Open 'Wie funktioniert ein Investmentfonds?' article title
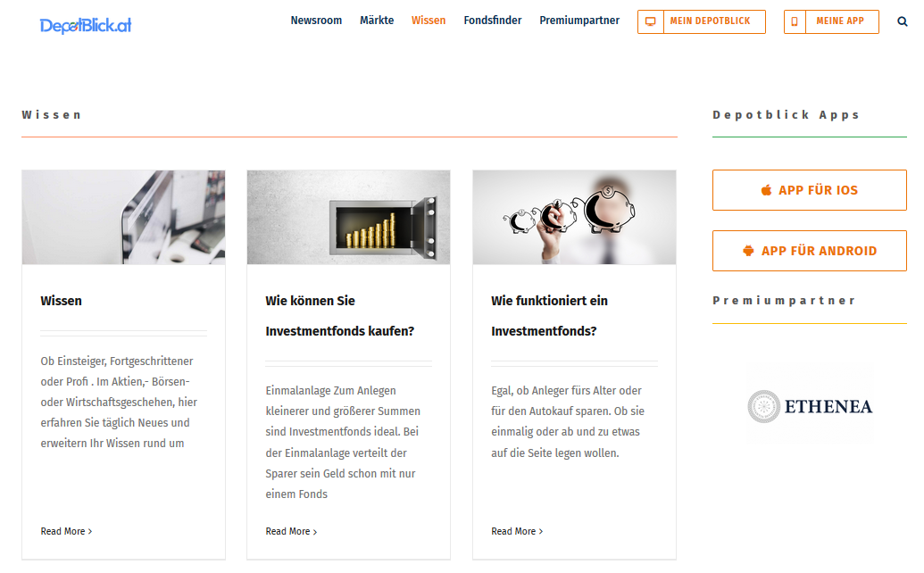Image resolution: width=924 pixels, height=573 pixels. click(549, 316)
